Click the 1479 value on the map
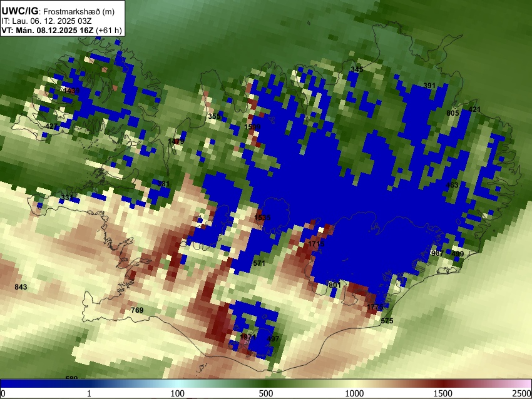This screenshot has height=399, width=532. [176, 141]
